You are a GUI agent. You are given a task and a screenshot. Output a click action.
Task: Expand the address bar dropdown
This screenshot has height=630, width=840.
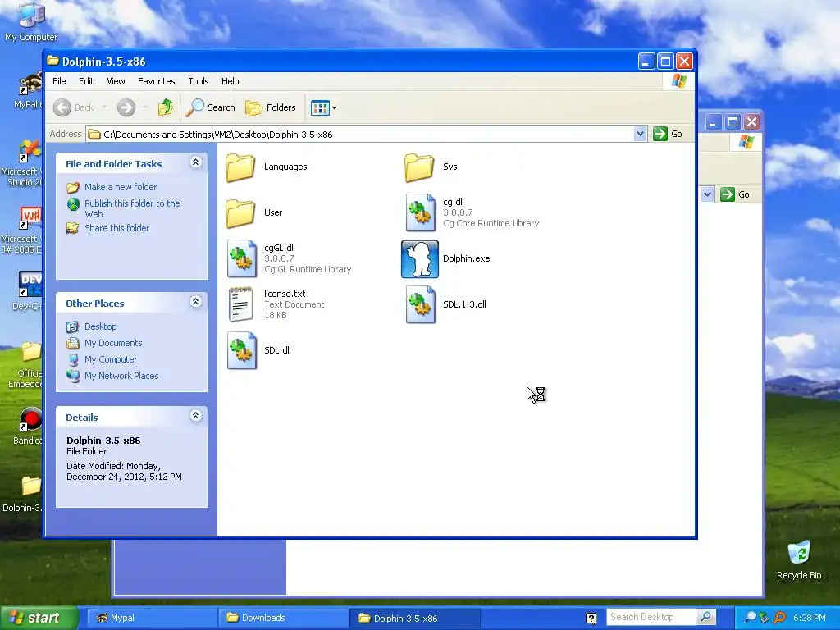pyautogui.click(x=640, y=134)
